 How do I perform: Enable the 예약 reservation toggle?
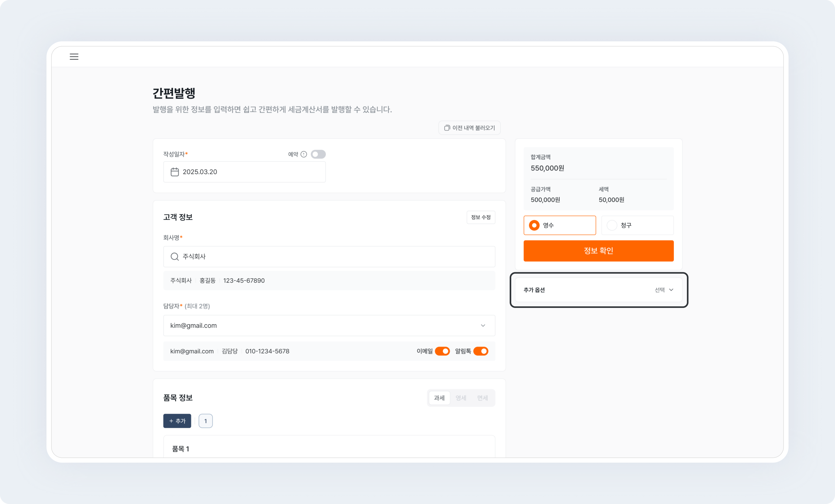point(318,154)
